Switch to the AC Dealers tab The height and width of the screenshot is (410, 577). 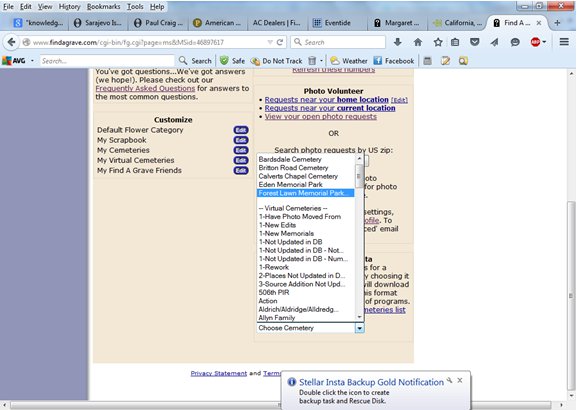point(277,23)
